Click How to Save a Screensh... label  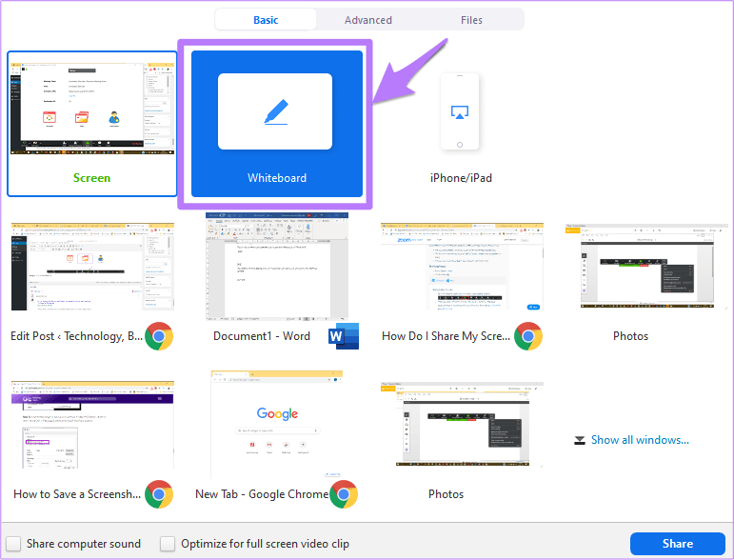(x=77, y=494)
